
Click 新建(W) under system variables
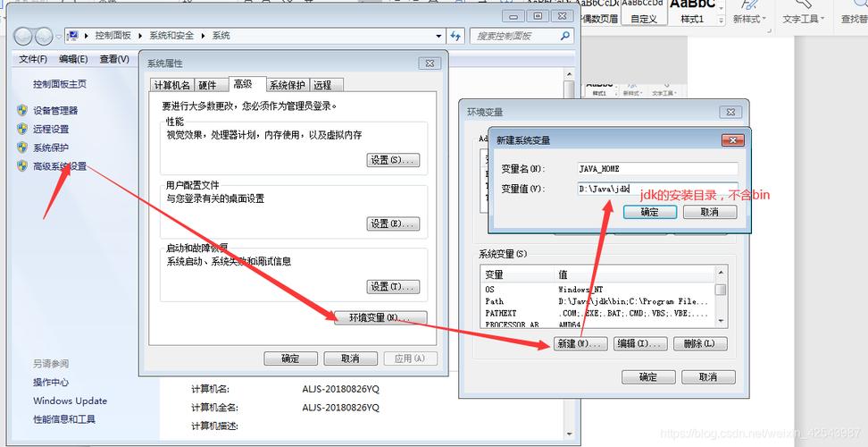tap(580, 343)
